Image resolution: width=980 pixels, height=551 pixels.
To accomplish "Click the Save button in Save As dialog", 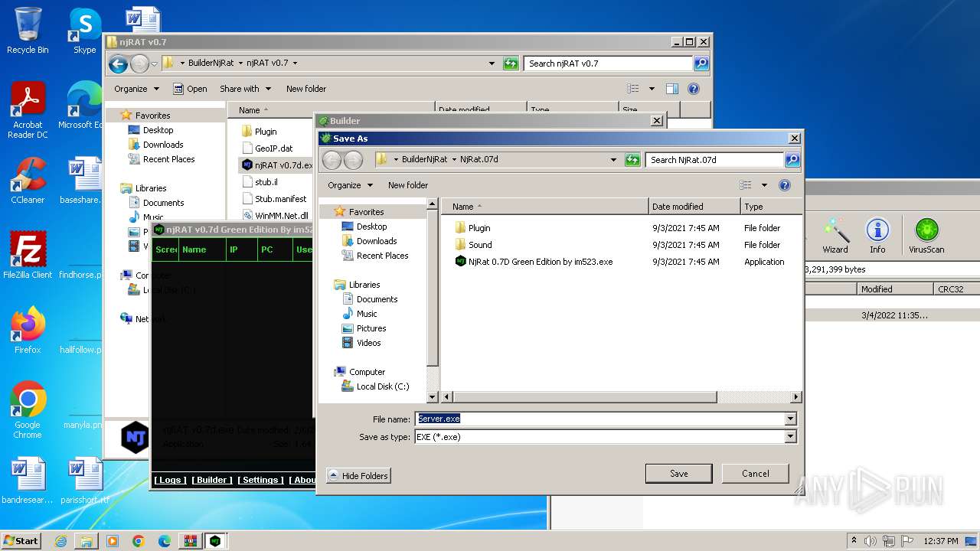I will tap(678, 473).
